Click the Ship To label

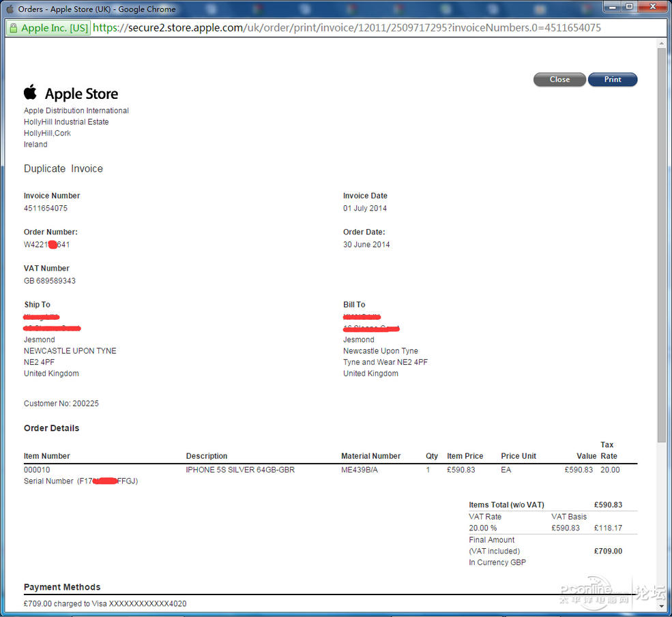coord(38,305)
